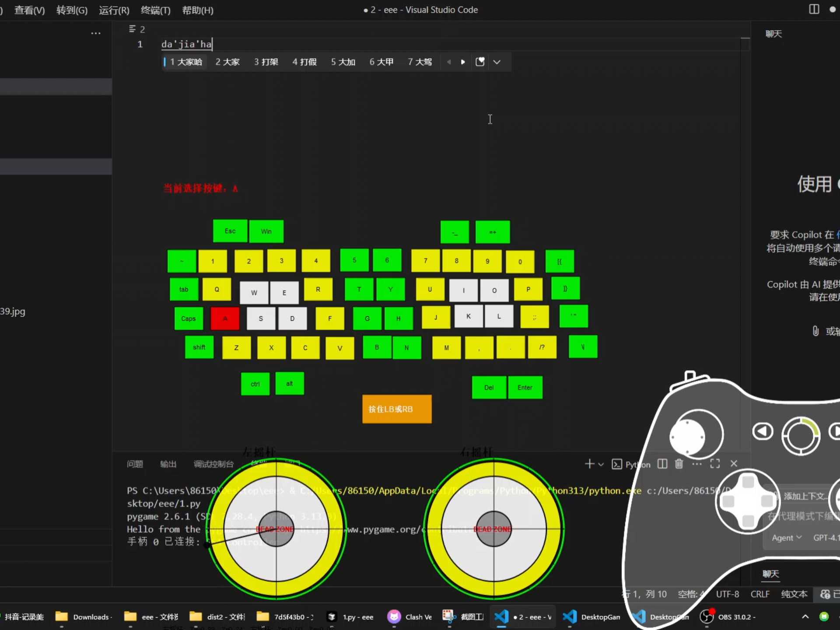
Task: Change encoding via UTF-8 status item
Action: point(728,594)
